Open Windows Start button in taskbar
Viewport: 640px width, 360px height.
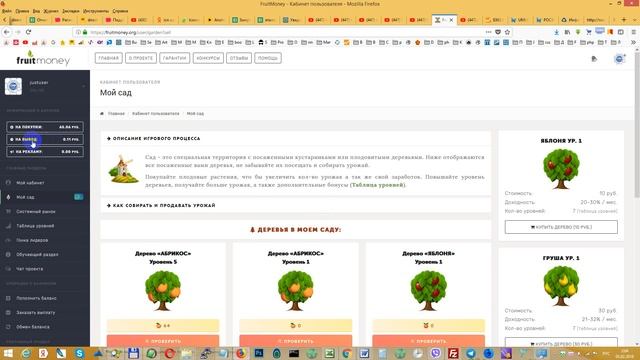8,353
